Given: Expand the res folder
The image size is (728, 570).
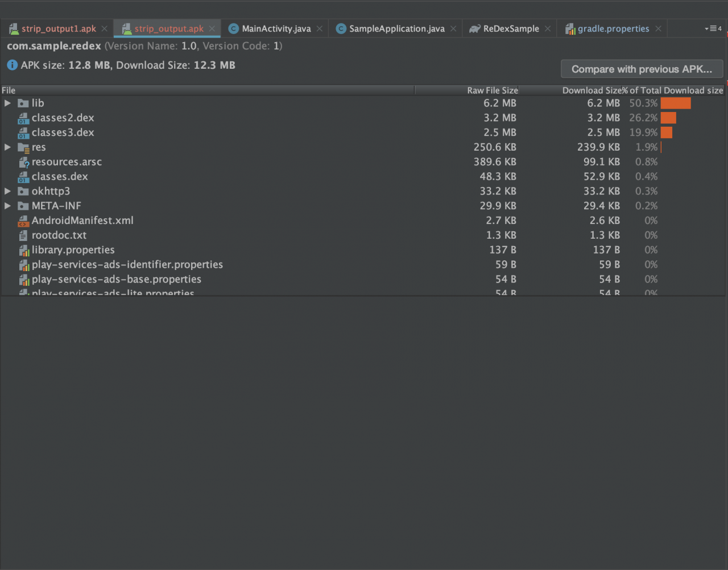Looking at the screenshot, I should pyautogui.click(x=7, y=147).
